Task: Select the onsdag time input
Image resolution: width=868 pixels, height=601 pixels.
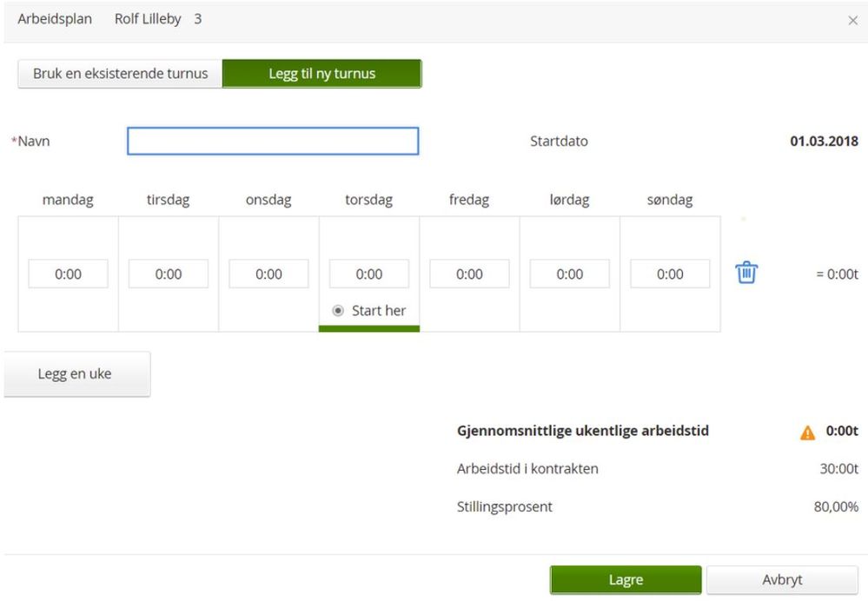Action: tap(268, 274)
